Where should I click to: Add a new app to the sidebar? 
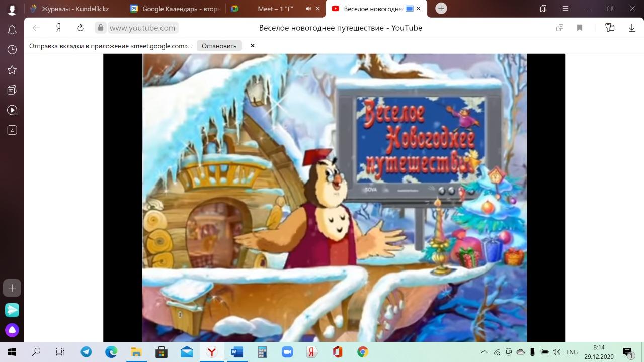[x=12, y=288]
